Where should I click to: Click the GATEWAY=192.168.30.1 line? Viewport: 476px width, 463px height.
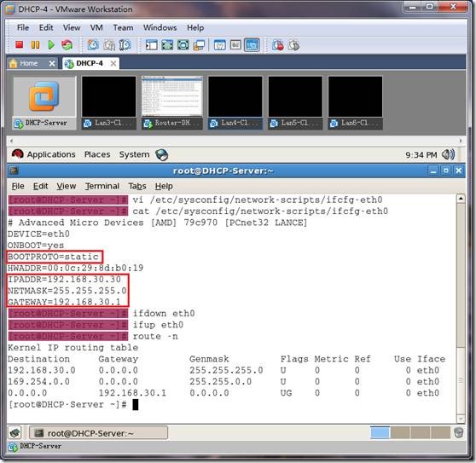(x=64, y=302)
